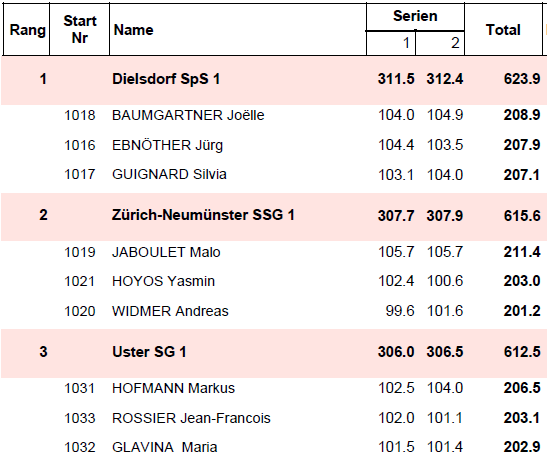
Task: Click the 623.9 team total value
Action: (522, 79)
